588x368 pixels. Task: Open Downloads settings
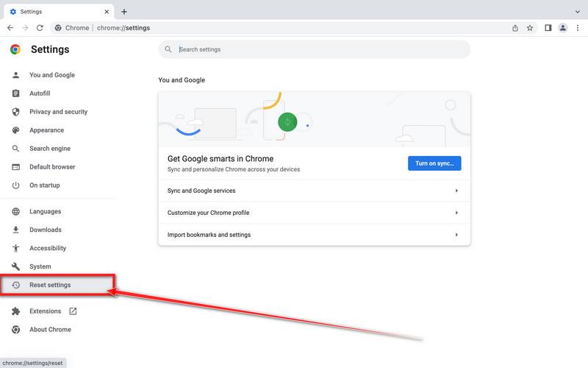[46, 230]
